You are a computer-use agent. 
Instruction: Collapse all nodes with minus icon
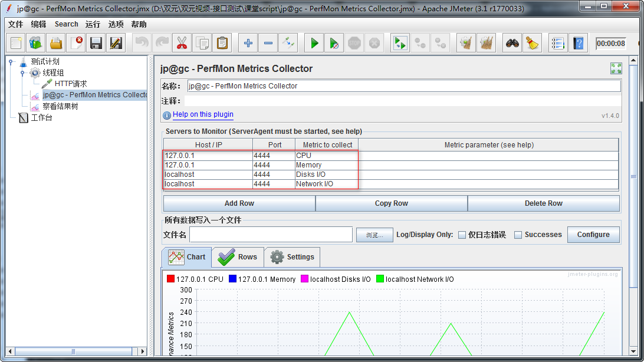268,43
